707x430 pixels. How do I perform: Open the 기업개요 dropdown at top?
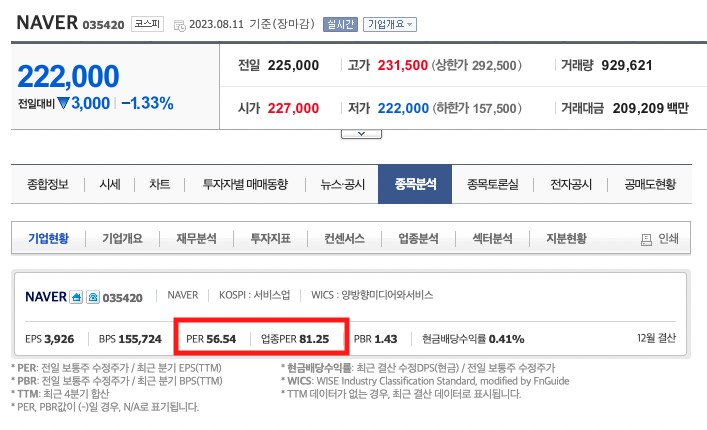pyautogui.click(x=390, y=24)
